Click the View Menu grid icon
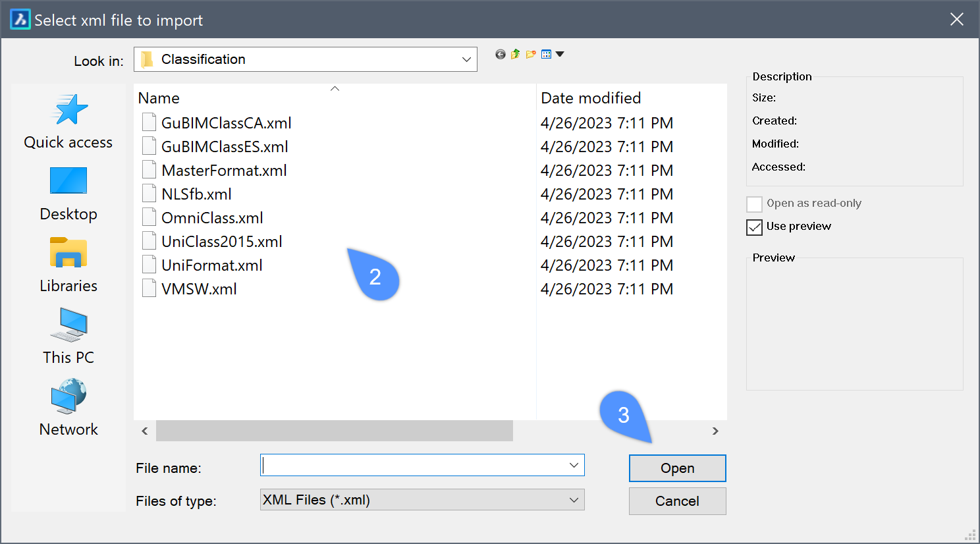980x544 pixels. point(547,55)
